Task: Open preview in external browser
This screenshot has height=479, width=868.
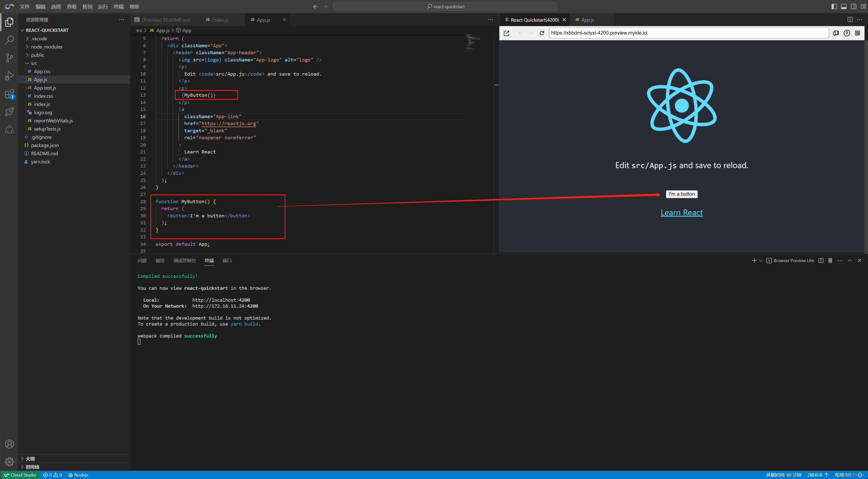Action: tap(506, 33)
